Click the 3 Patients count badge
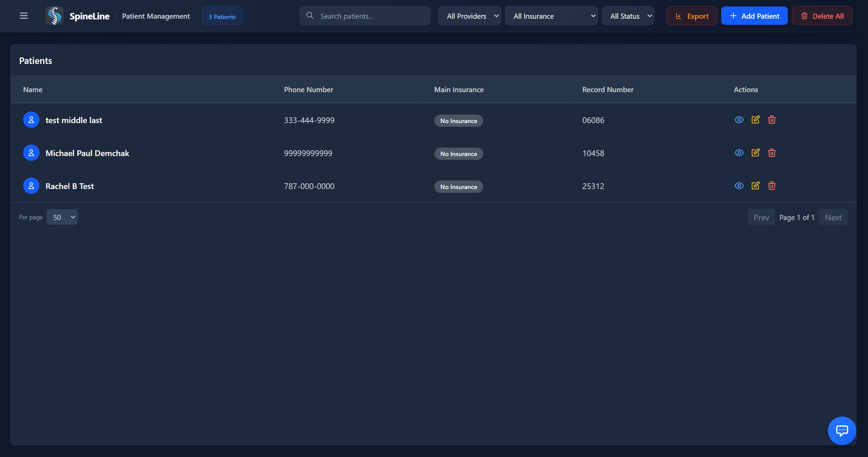Screen dimensions: 868x457 tap(222, 16)
